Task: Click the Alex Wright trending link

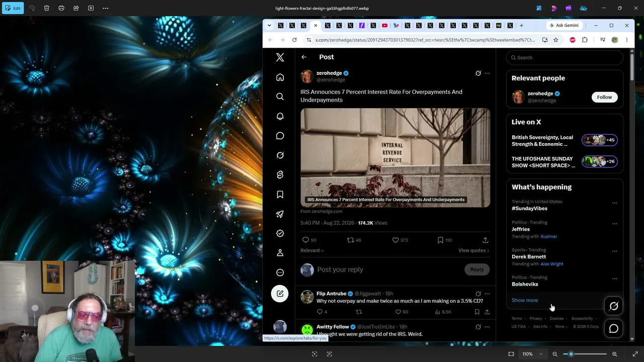Action: [551, 264]
